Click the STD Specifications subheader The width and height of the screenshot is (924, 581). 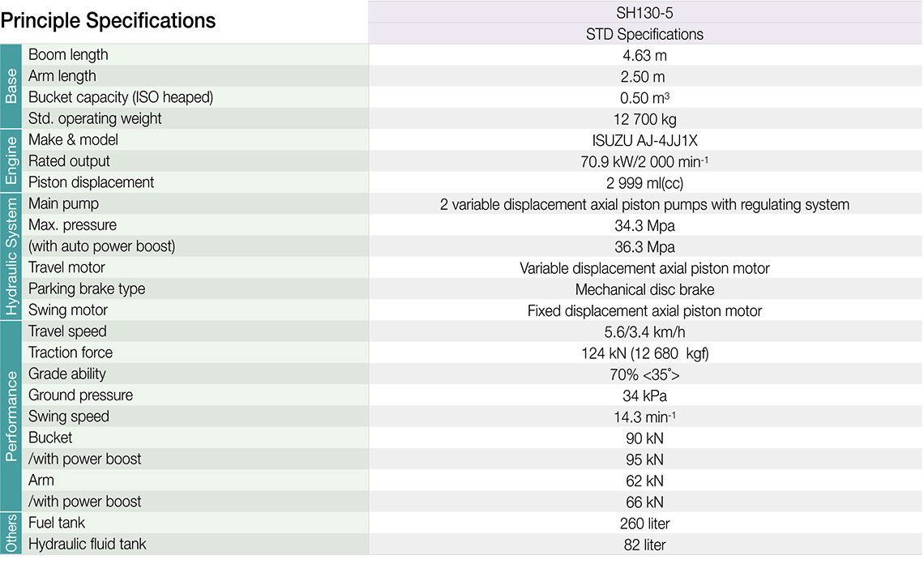pyautogui.click(x=644, y=34)
